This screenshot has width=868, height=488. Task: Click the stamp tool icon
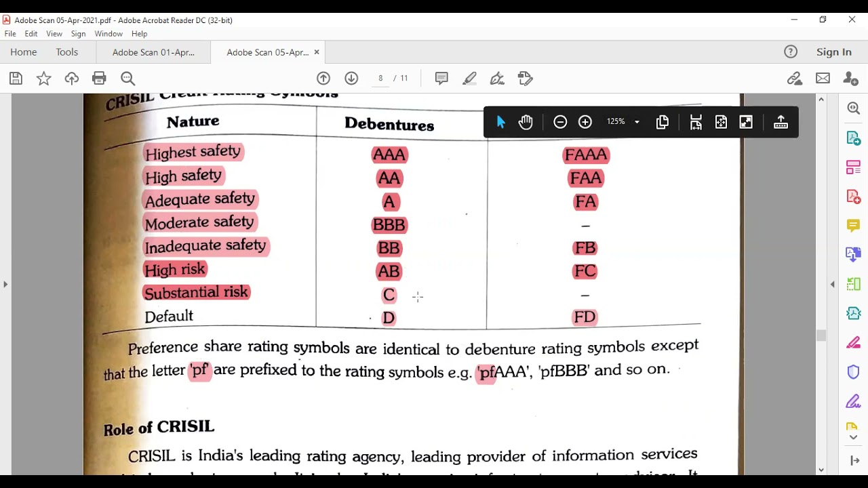coord(525,79)
